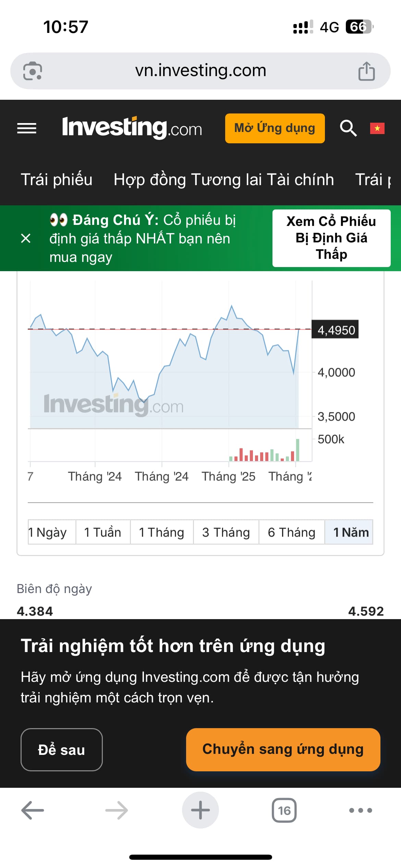Tap the search magnifier icon
Screen dimensions: 401x868
click(348, 129)
